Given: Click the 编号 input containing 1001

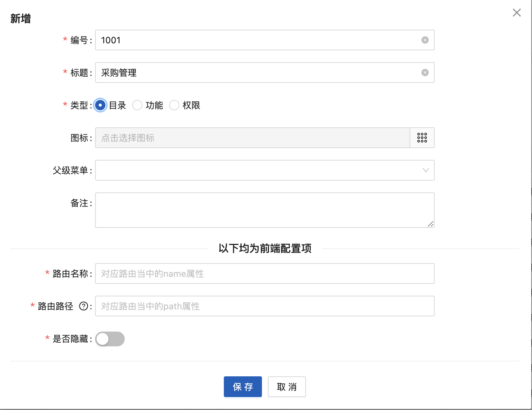Looking at the screenshot, I should [x=259, y=40].
